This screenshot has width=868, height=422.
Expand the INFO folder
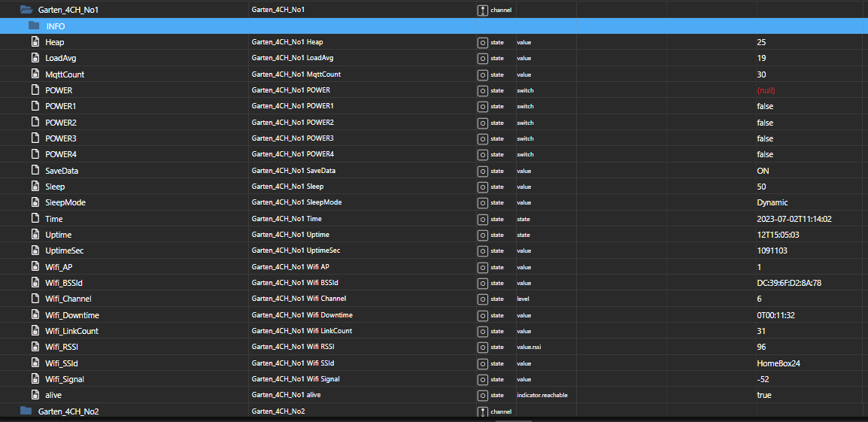tap(35, 26)
